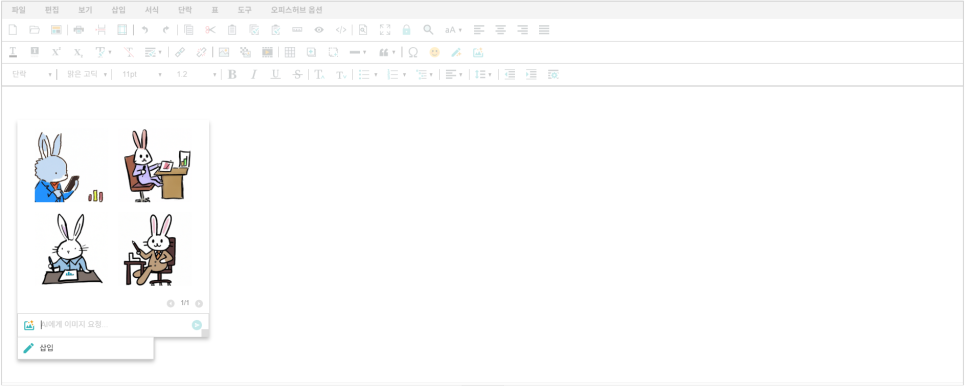Click the insert image icon
Image resolution: width=966 pixels, height=386 pixels.
tap(224, 52)
